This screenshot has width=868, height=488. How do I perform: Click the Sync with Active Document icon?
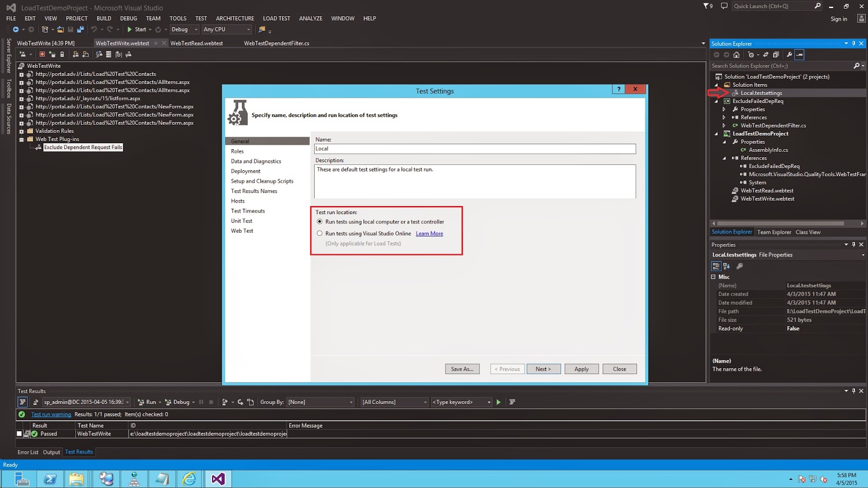pos(765,55)
